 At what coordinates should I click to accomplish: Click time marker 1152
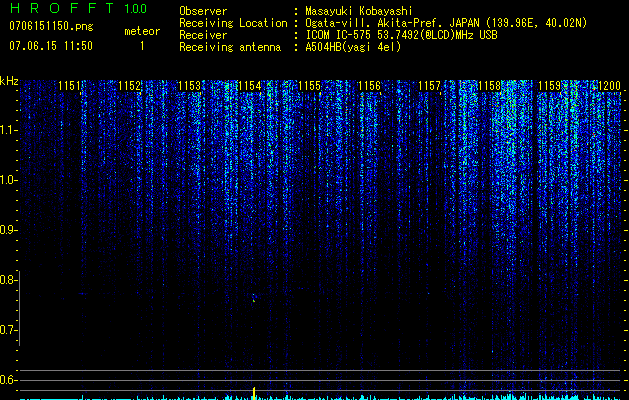[130, 86]
